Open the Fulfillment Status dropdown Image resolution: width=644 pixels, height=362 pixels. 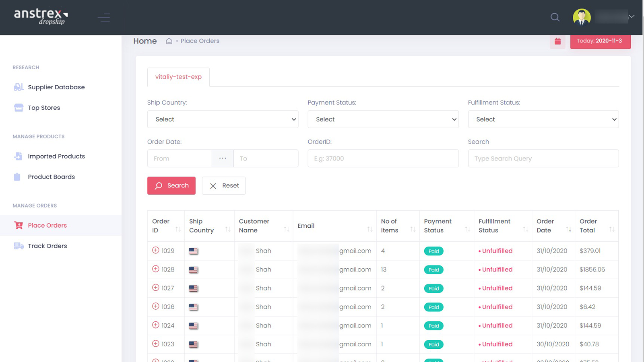[x=543, y=119]
